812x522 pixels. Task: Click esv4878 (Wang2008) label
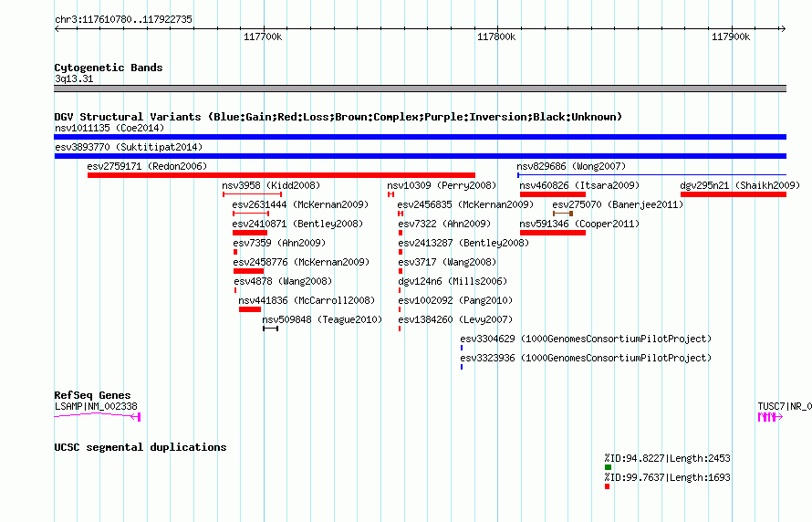(283, 281)
